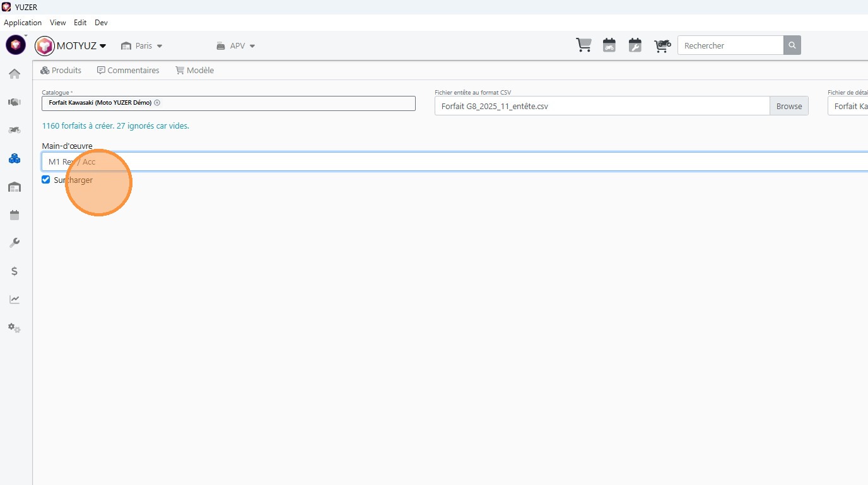
Task: Open the APV department dropdown
Action: (236, 46)
